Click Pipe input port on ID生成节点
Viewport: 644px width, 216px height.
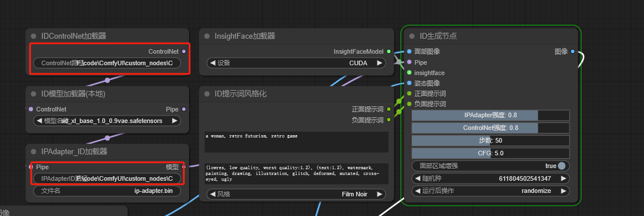(x=409, y=62)
